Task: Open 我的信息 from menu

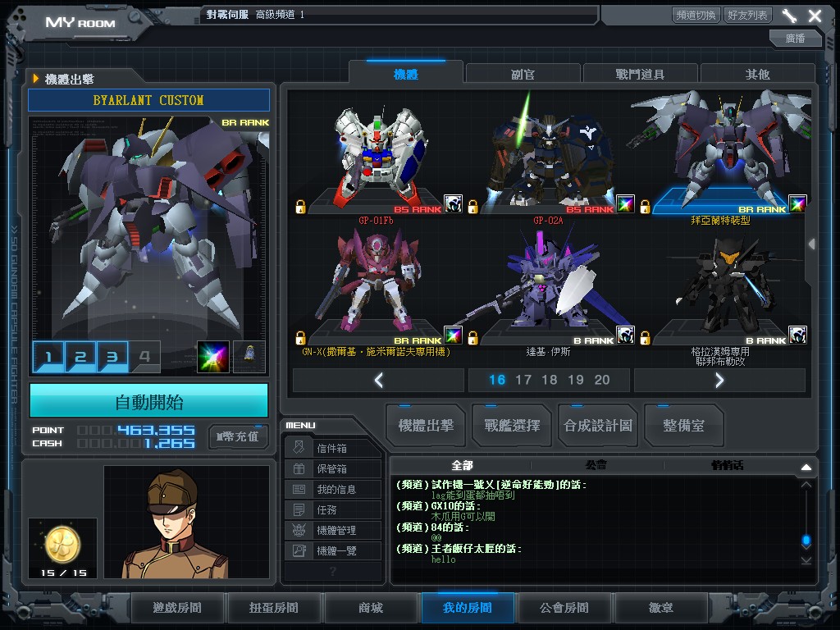Action: click(333, 489)
